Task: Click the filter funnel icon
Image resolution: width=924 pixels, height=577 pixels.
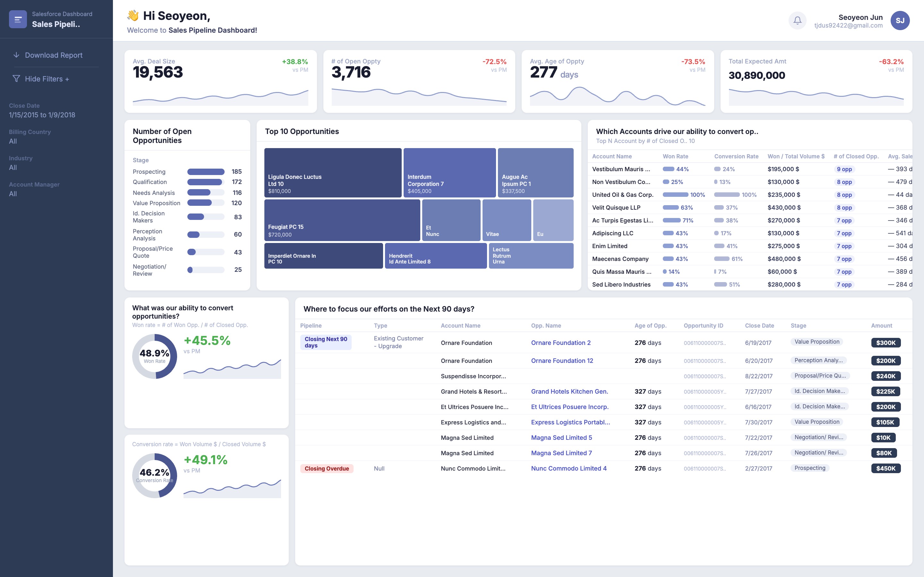Action: click(x=16, y=79)
